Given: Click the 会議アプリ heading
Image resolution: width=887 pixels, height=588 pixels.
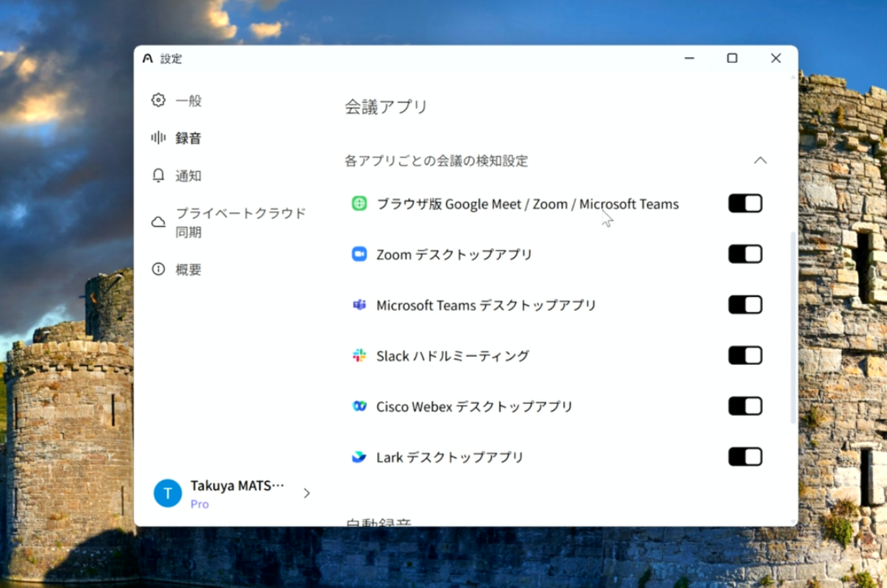Looking at the screenshot, I should click(387, 107).
